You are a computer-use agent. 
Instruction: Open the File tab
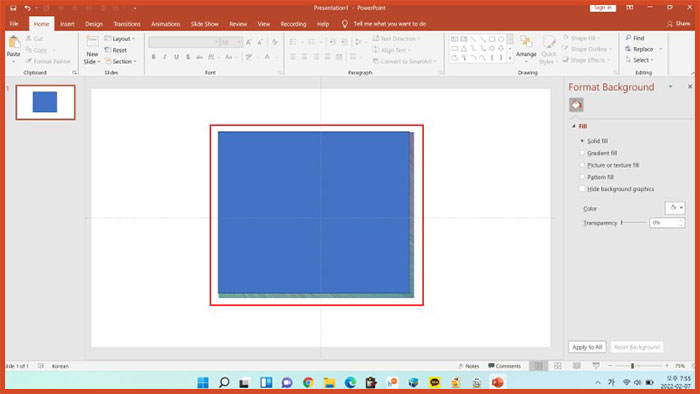(14, 24)
